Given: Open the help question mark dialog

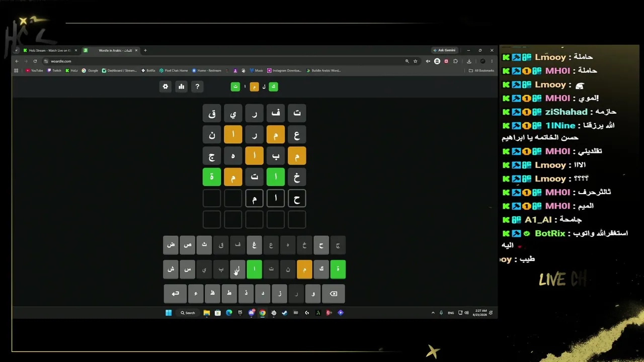Looking at the screenshot, I should [197, 86].
